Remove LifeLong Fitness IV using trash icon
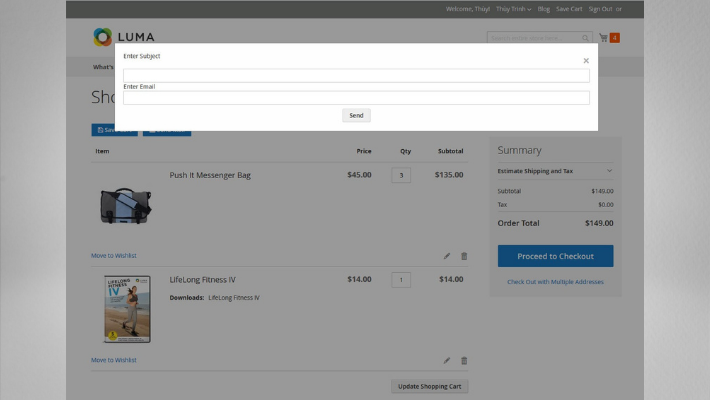 [464, 360]
